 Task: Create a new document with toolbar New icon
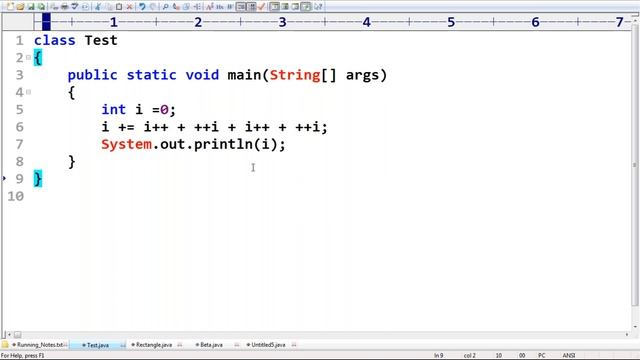pos(10,7)
